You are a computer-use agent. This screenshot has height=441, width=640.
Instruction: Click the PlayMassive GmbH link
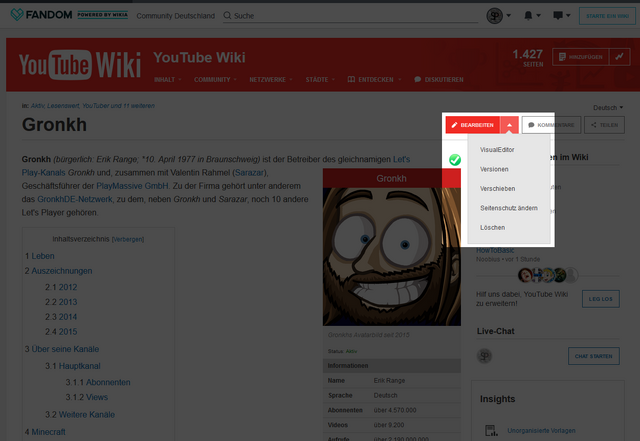132,186
